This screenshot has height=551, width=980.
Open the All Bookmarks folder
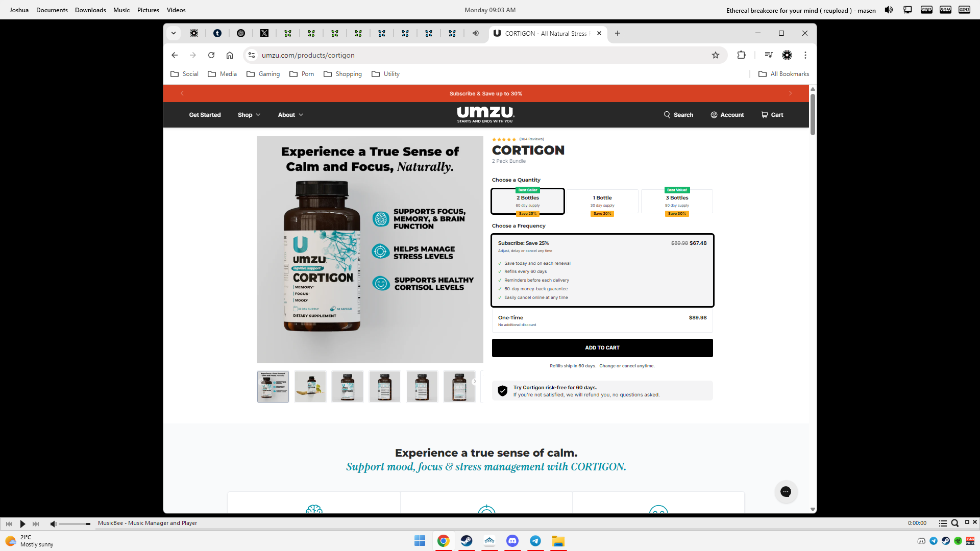point(783,74)
